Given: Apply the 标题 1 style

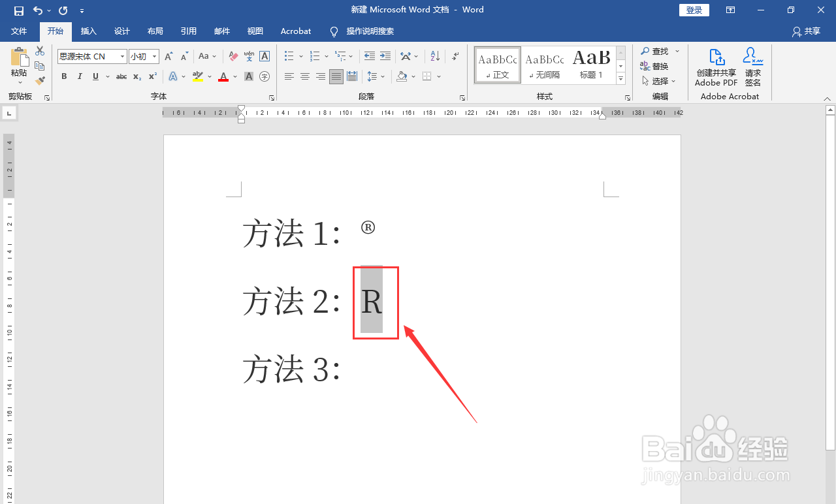Looking at the screenshot, I should 591,64.
